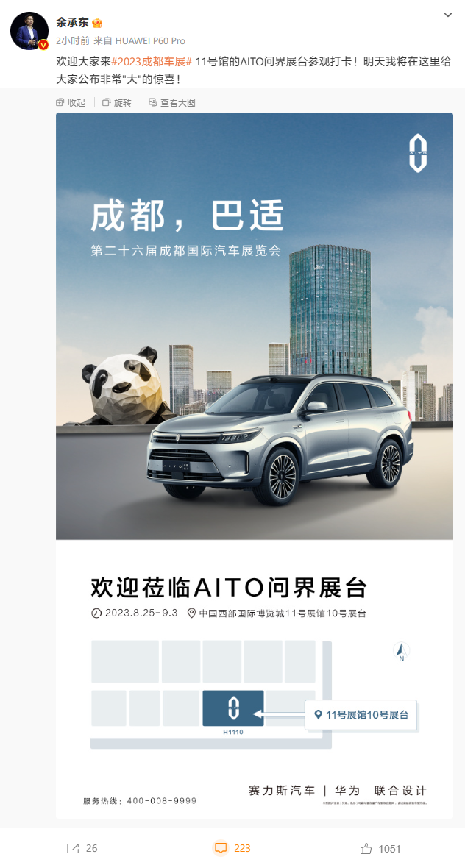Click the AITO poster image

point(255,465)
